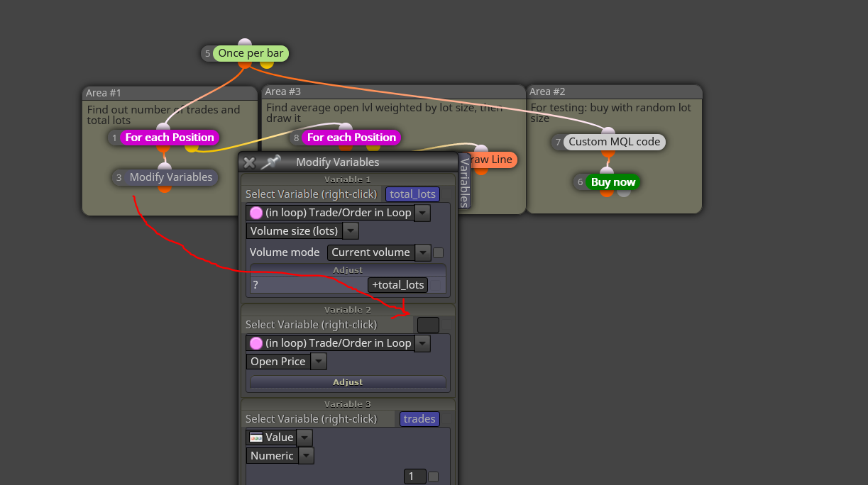The height and width of the screenshot is (485, 868).
Task: Click the Area #3 title bar
Action: (393, 91)
